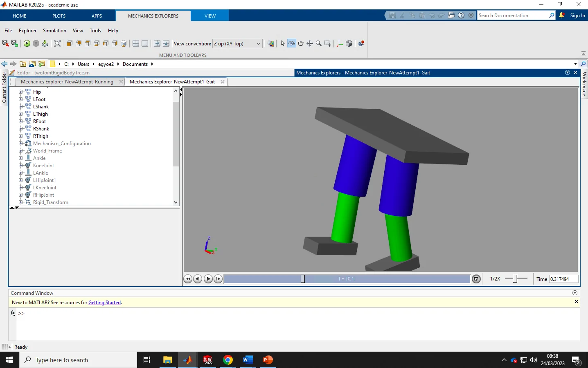Click the Up one level folder icon

point(23,64)
